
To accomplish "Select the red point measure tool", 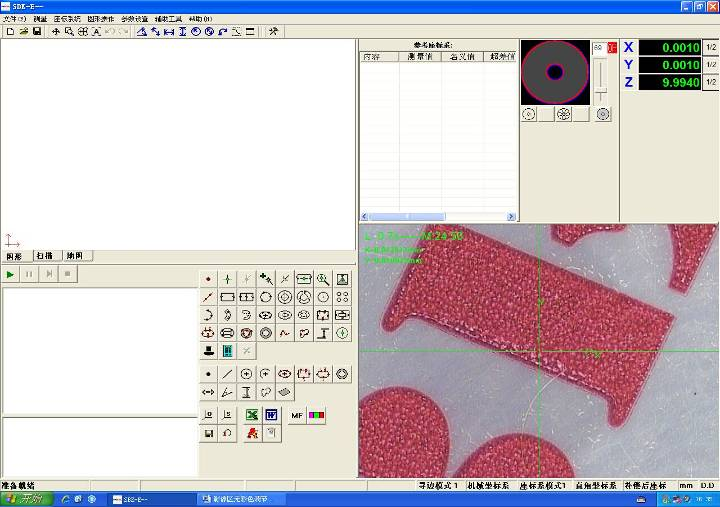I will point(208,279).
